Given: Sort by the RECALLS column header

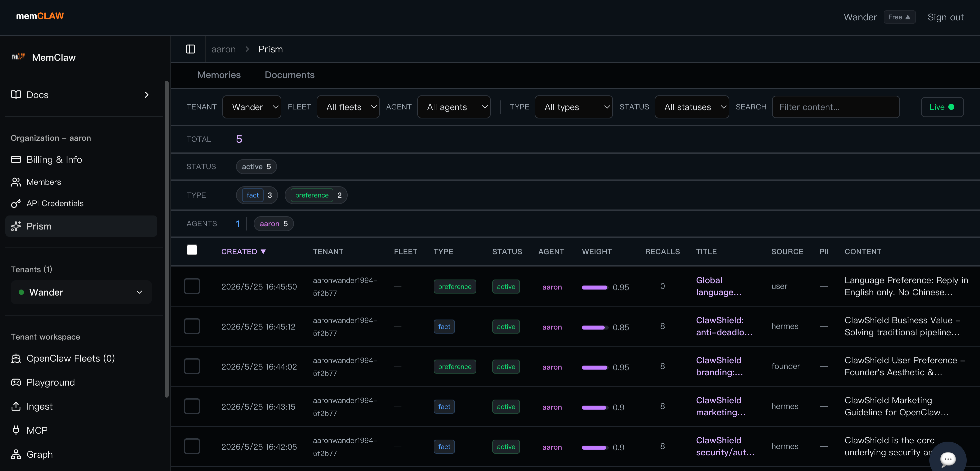Looking at the screenshot, I should coord(662,252).
